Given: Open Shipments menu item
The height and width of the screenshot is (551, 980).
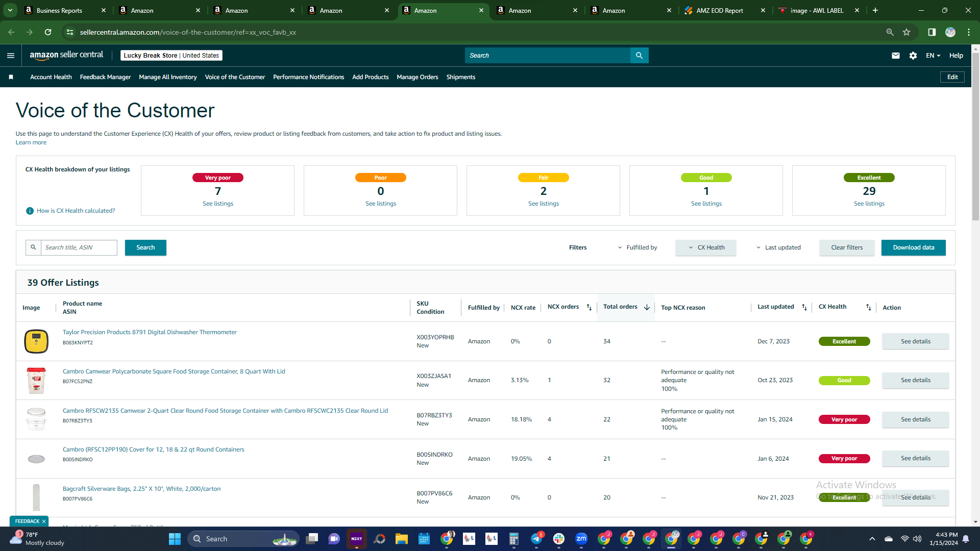Looking at the screenshot, I should click(x=461, y=77).
